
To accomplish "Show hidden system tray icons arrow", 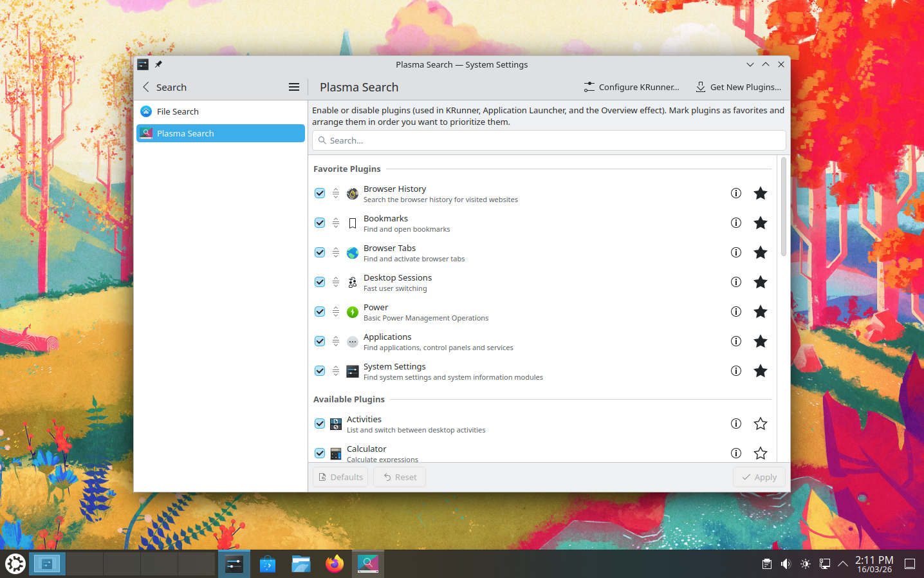I will click(843, 564).
